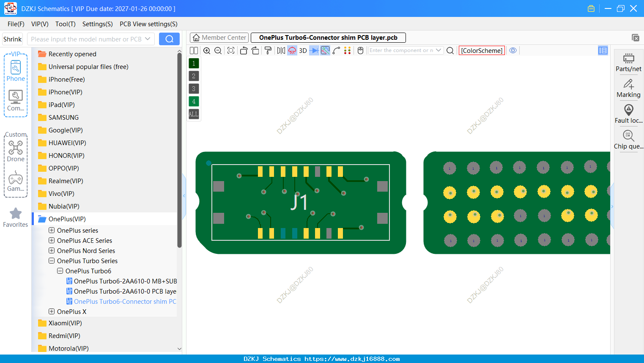Toggle the eye visibility icon

pyautogui.click(x=513, y=50)
